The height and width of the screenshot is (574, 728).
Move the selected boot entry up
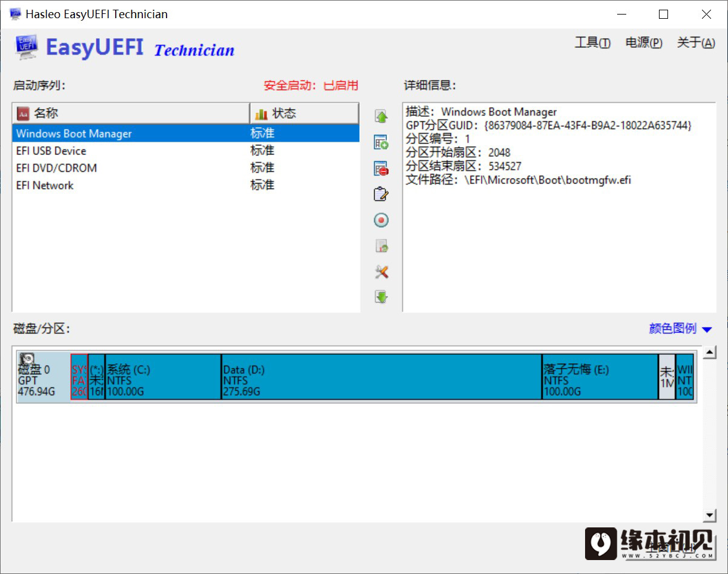coord(381,117)
